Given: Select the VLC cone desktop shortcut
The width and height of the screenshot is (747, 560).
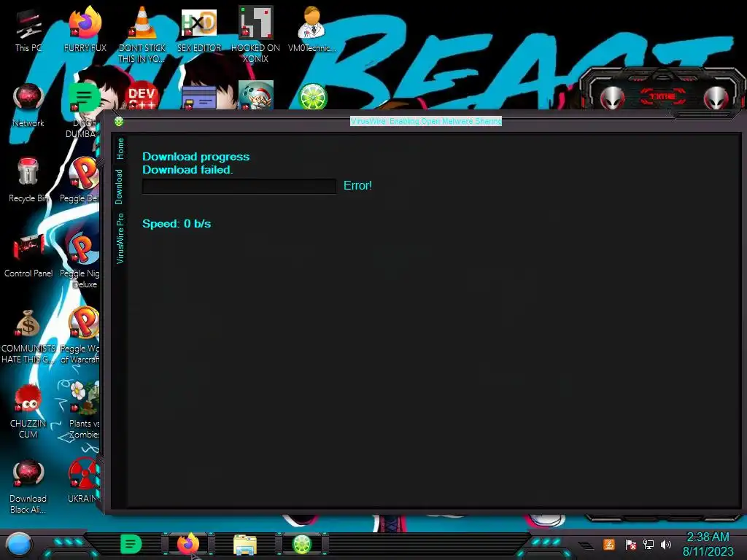Looking at the screenshot, I should coord(142,34).
